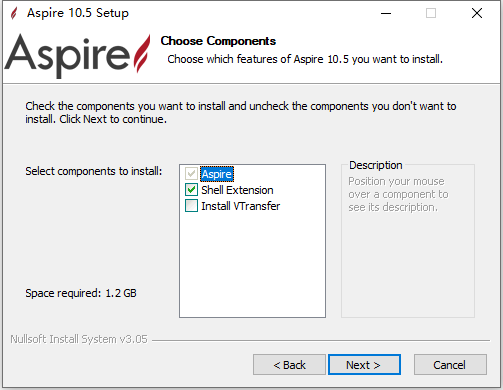
Task: Click the Aspire feather icon in title bar
Action: click(14, 13)
